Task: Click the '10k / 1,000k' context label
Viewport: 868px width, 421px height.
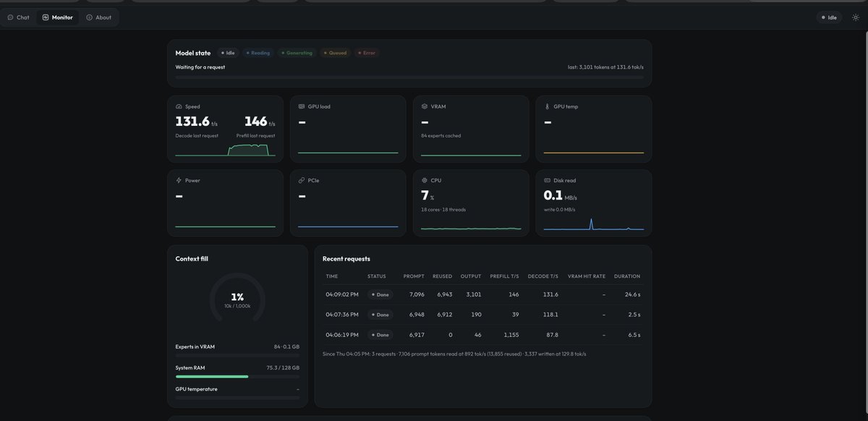Action: [x=237, y=306]
